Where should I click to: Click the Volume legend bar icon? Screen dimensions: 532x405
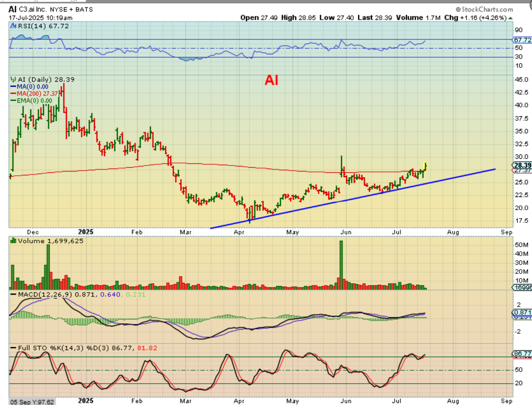14,241
